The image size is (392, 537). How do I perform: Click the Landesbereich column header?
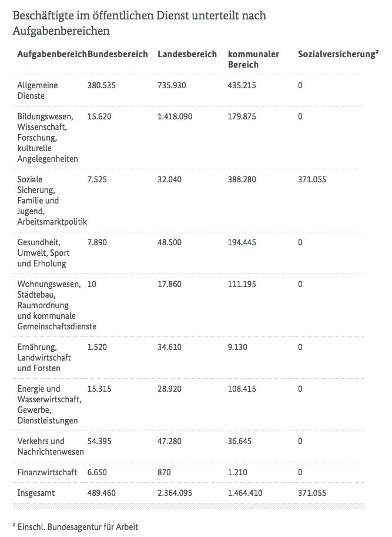pos(187,55)
